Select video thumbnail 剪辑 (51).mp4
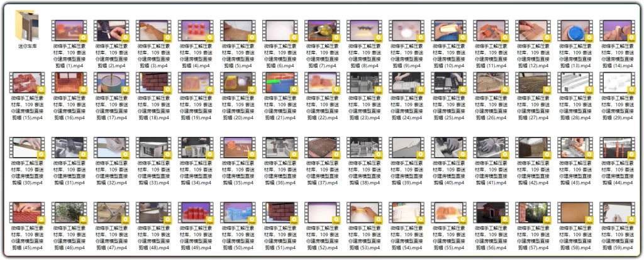Screen dimensions: 644x260 coord(280,213)
